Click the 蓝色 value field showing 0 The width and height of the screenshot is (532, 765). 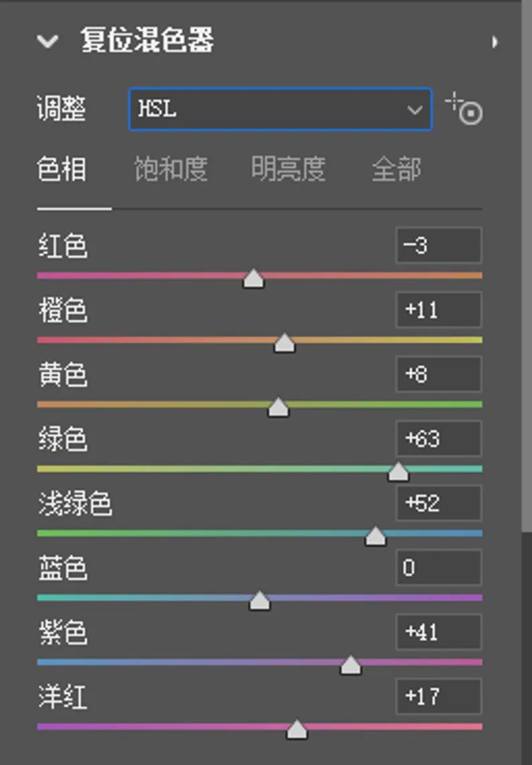(x=438, y=568)
